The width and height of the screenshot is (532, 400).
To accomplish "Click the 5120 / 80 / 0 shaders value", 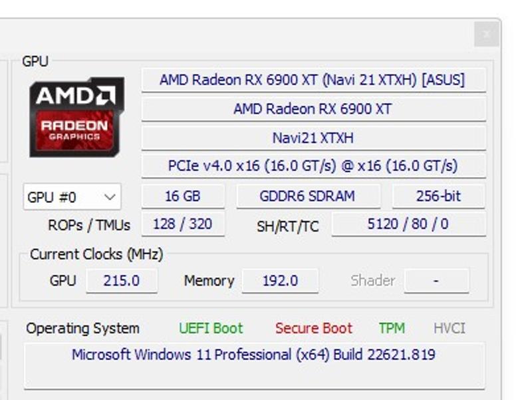I will (408, 224).
